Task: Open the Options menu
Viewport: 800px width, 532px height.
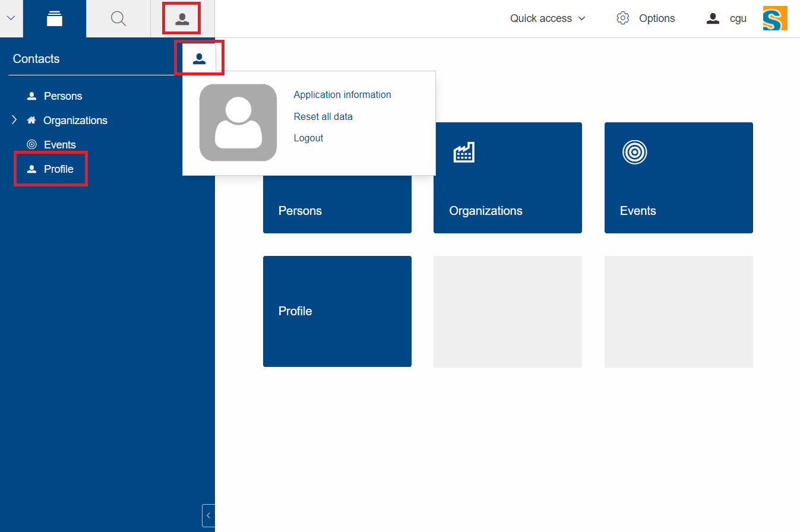Action: pyautogui.click(x=646, y=18)
